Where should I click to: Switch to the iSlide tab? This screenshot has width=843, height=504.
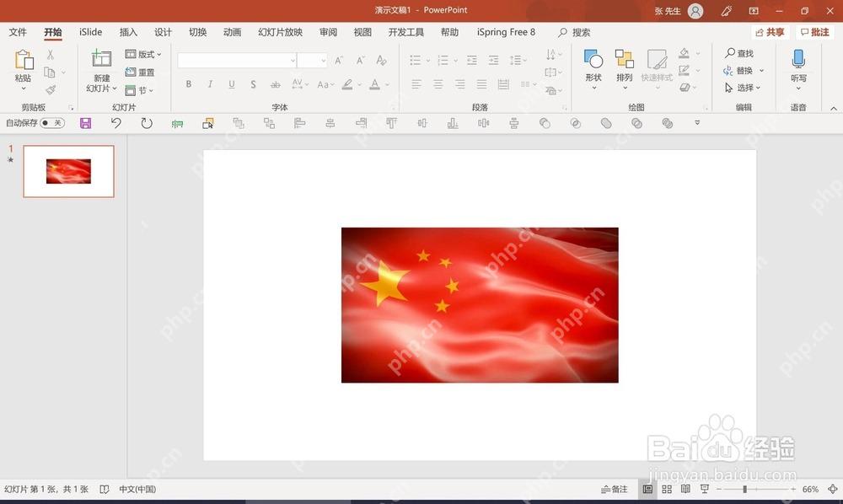(x=90, y=32)
